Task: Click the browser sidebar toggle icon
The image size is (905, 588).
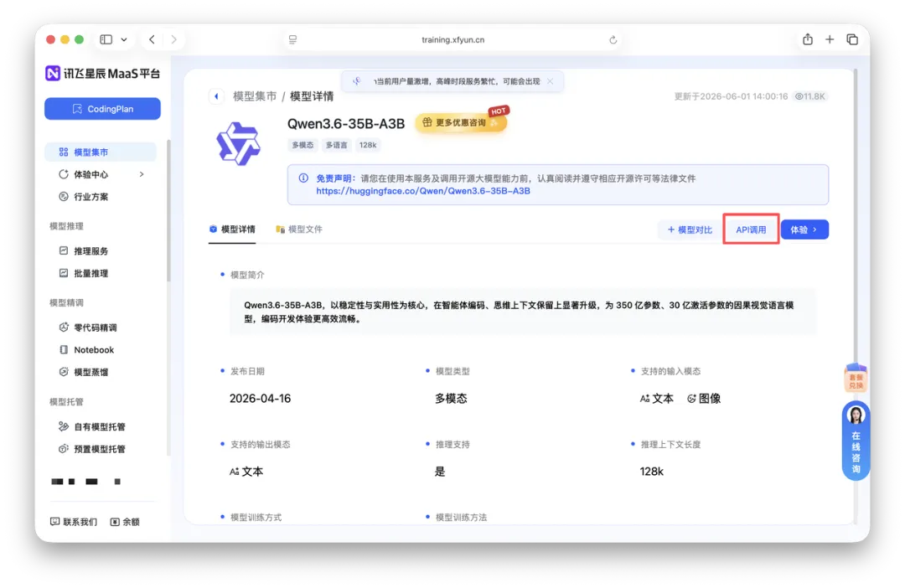Action: coord(106,39)
